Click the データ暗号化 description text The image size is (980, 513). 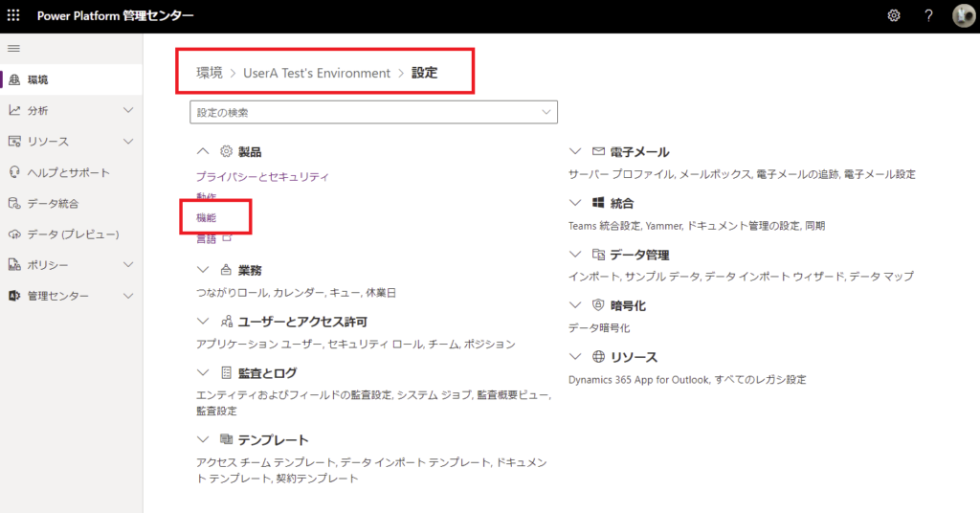coord(599,327)
